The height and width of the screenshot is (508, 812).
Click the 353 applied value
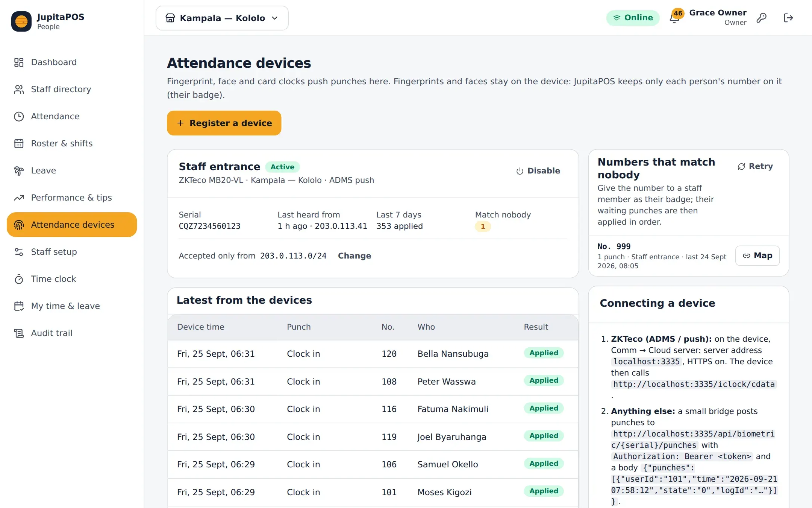coord(400,226)
